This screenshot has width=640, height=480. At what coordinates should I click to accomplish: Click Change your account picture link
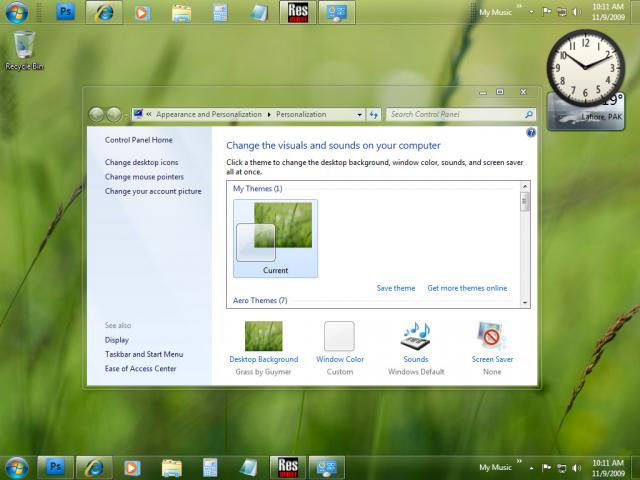coord(153,191)
